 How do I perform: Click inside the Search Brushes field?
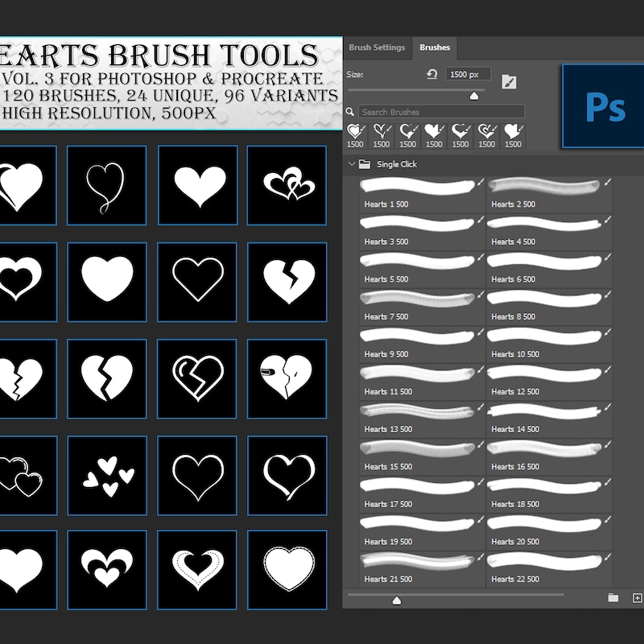point(427,112)
